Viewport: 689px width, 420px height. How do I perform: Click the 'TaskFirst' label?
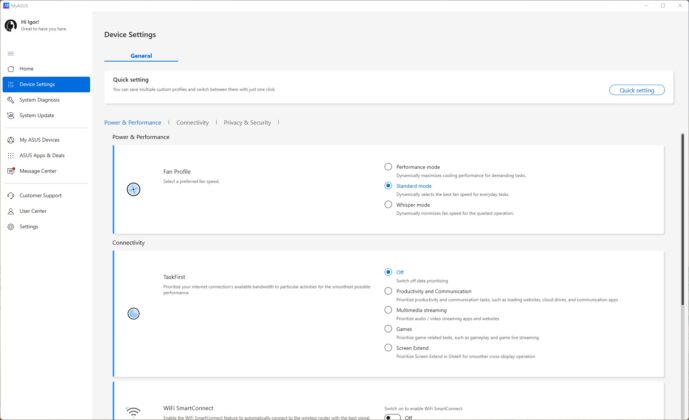point(174,277)
